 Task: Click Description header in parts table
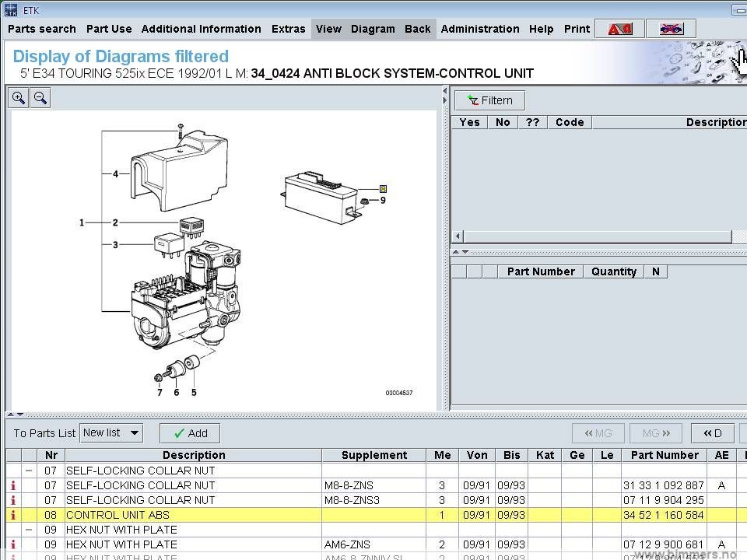[194, 455]
